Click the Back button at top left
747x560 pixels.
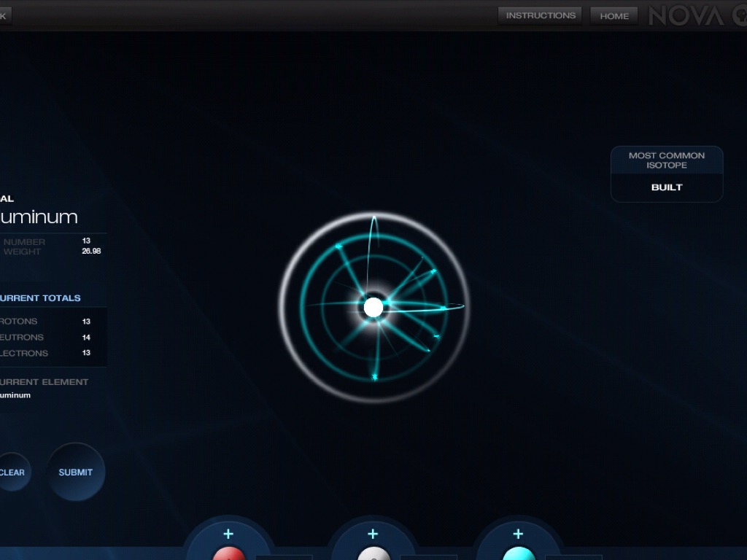(x=4, y=15)
